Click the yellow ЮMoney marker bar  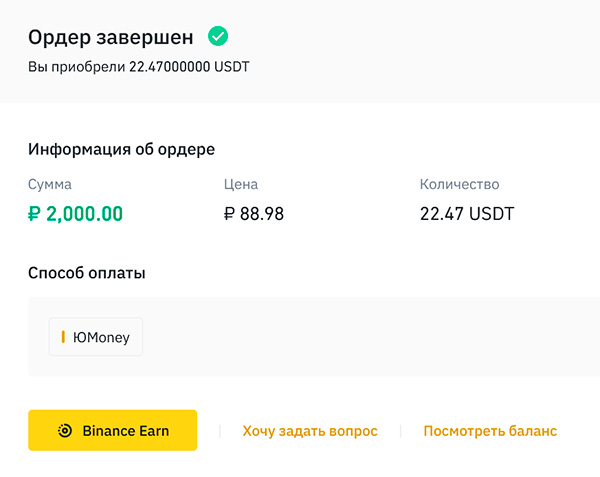tap(63, 338)
